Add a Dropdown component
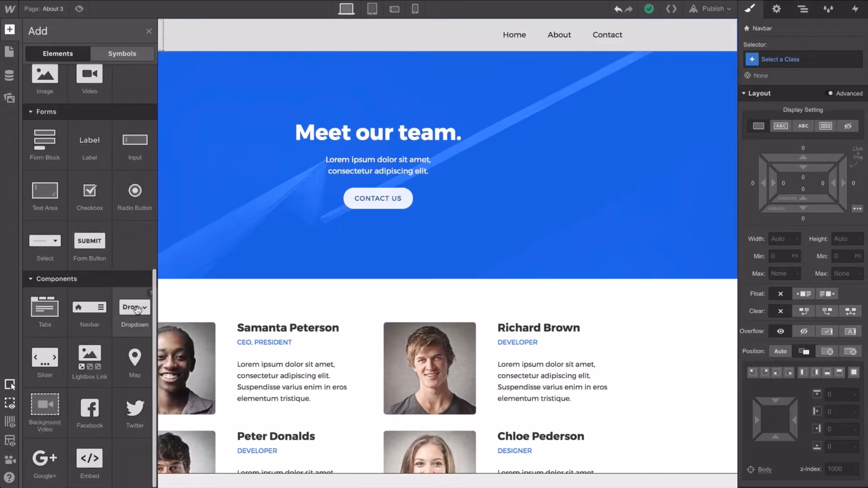This screenshot has height=488, width=868. tap(135, 312)
